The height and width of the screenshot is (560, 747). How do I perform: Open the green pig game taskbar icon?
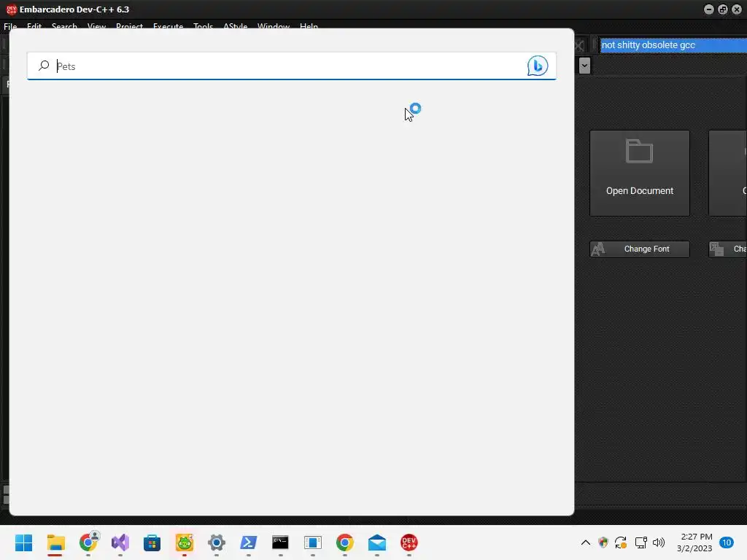pyautogui.click(x=185, y=542)
